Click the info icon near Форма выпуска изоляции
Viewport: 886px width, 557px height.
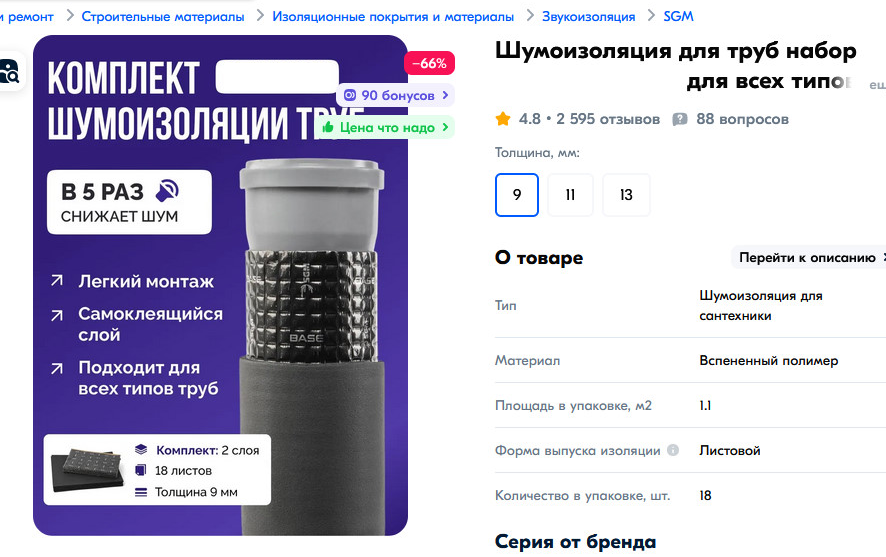[x=672, y=450]
